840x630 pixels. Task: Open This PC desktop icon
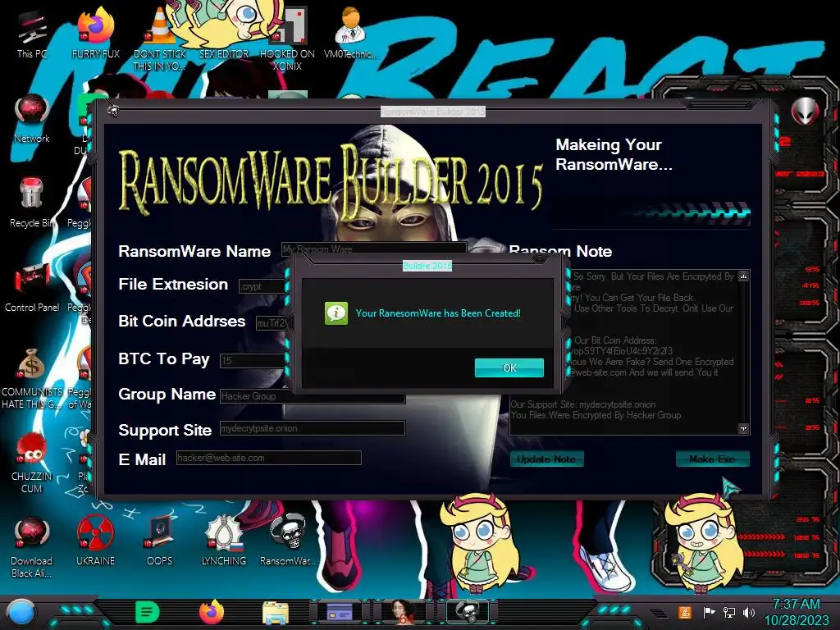pos(32,34)
